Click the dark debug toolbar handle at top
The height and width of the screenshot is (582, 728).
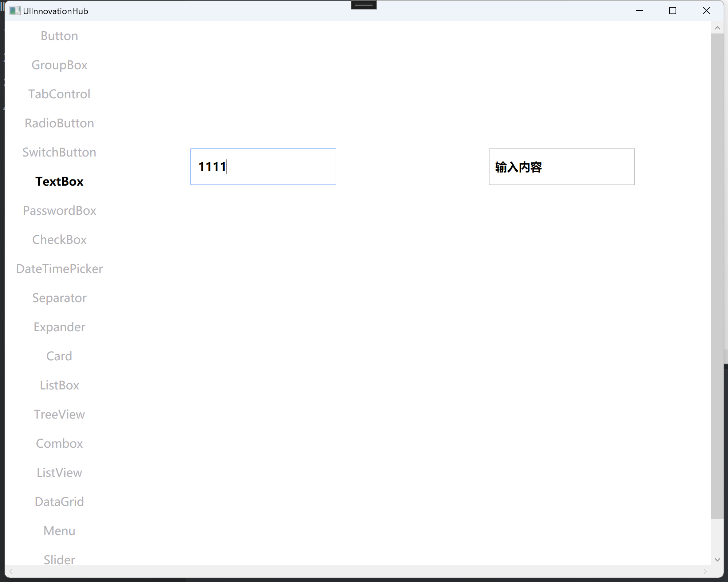(x=364, y=5)
